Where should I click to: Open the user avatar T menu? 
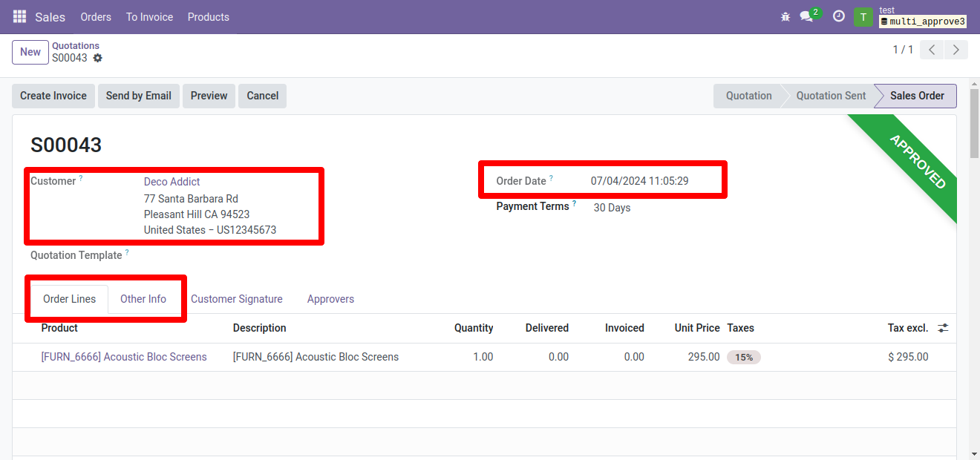863,17
